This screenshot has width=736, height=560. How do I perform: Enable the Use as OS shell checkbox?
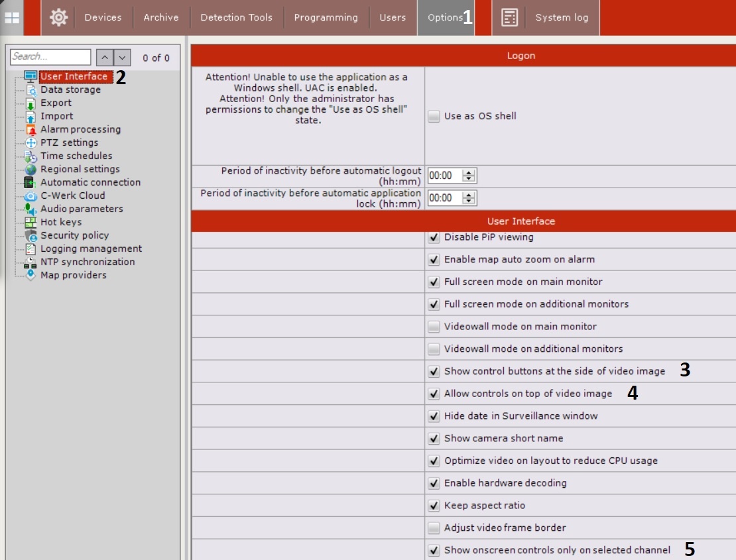coord(434,117)
